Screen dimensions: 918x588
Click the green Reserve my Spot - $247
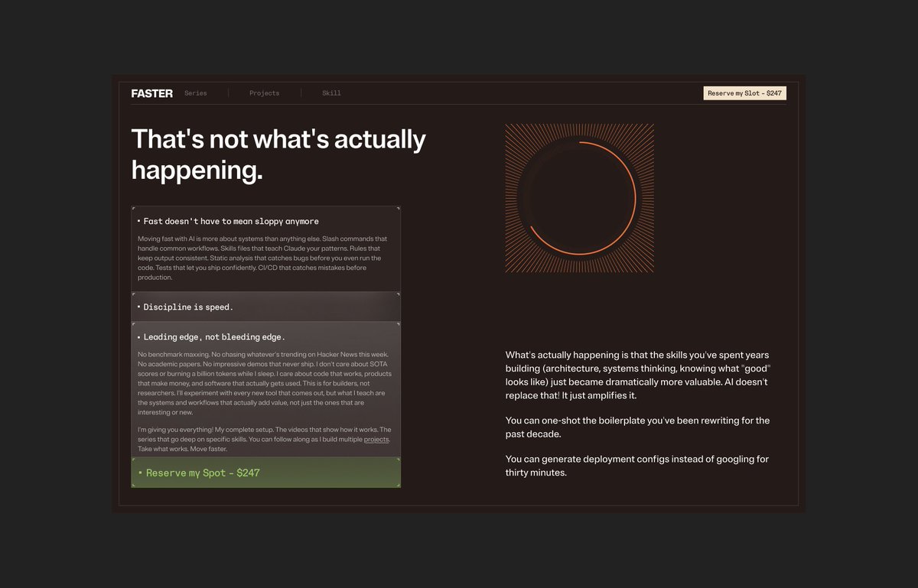[x=265, y=473]
